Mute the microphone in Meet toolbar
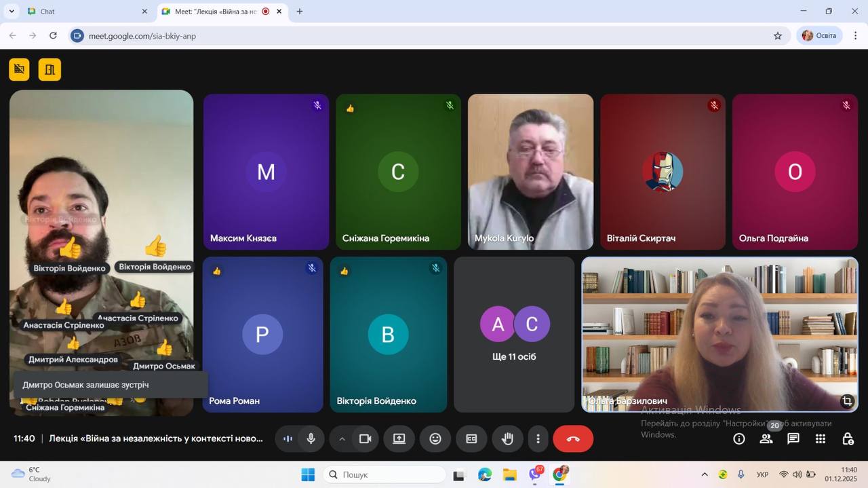Image resolution: width=868 pixels, height=488 pixels. (311, 439)
